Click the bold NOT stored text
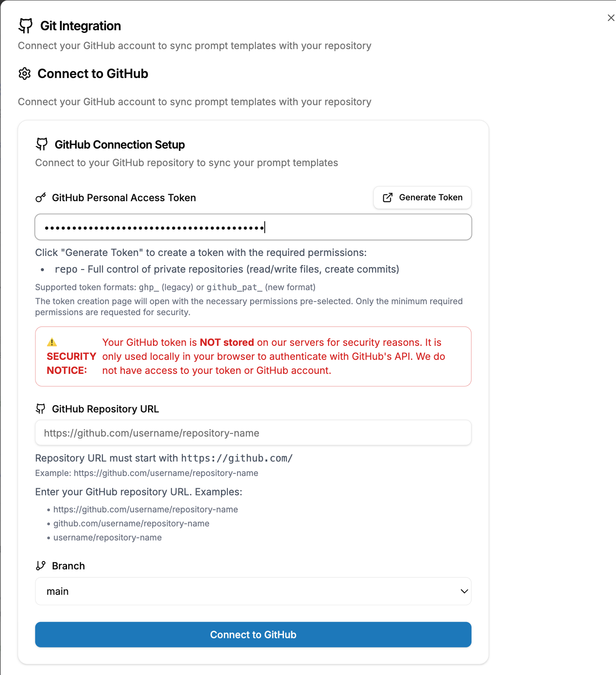This screenshot has width=616, height=675. point(227,342)
